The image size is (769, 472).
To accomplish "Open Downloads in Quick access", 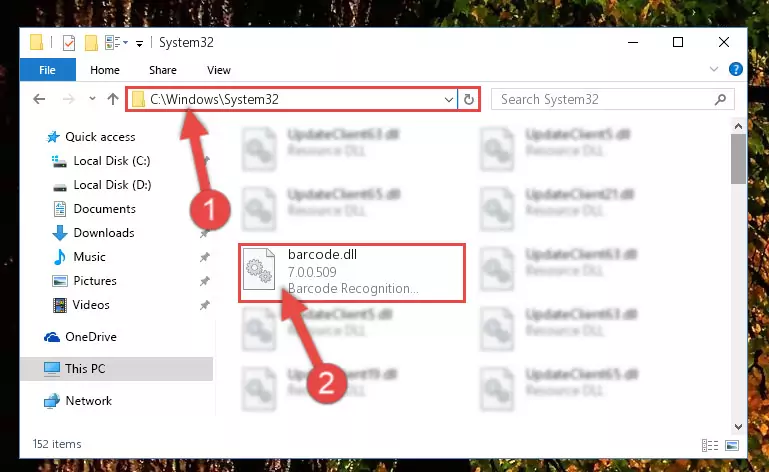I will click(x=103, y=233).
